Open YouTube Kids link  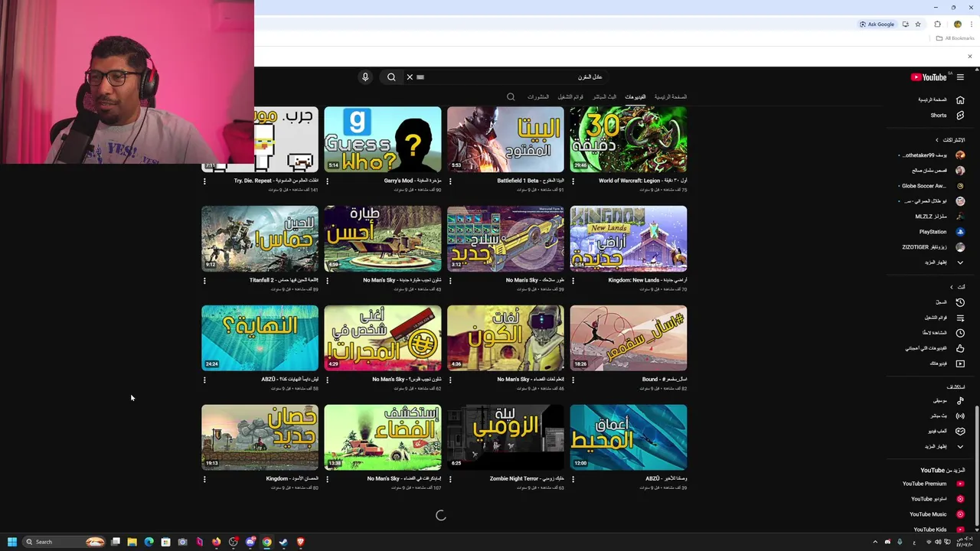(939, 530)
